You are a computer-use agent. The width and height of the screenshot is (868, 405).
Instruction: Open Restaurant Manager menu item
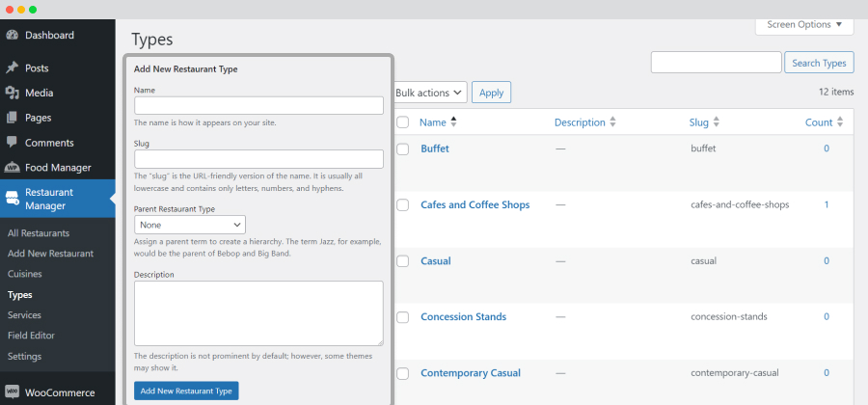58,199
